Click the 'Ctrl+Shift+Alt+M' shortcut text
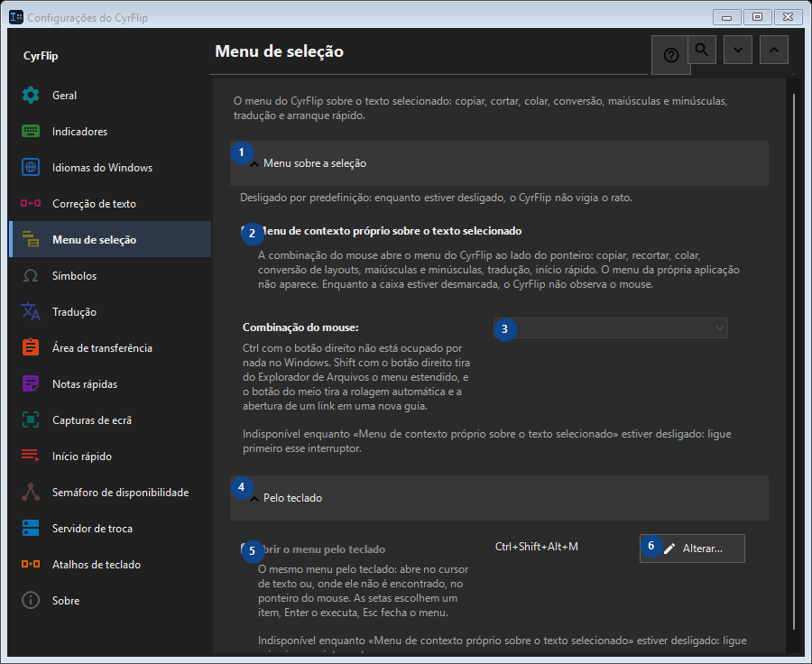 coord(537,547)
